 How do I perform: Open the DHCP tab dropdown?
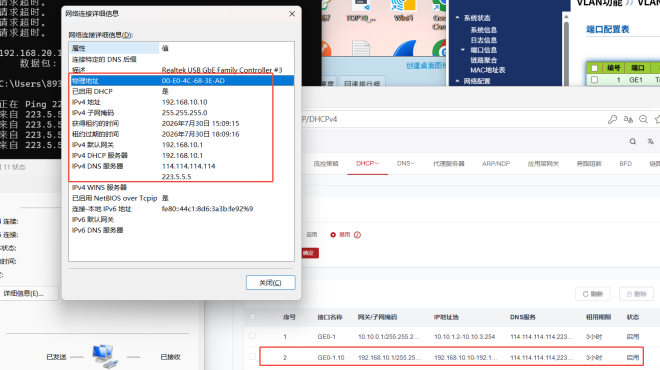(367, 163)
